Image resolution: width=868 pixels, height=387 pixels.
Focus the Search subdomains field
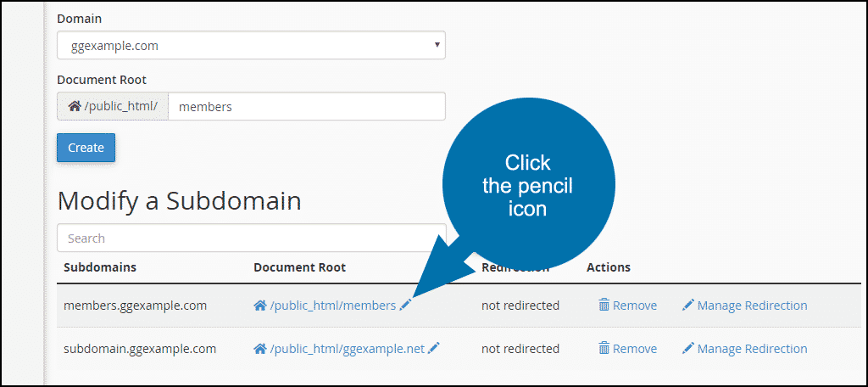click(x=251, y=238)
